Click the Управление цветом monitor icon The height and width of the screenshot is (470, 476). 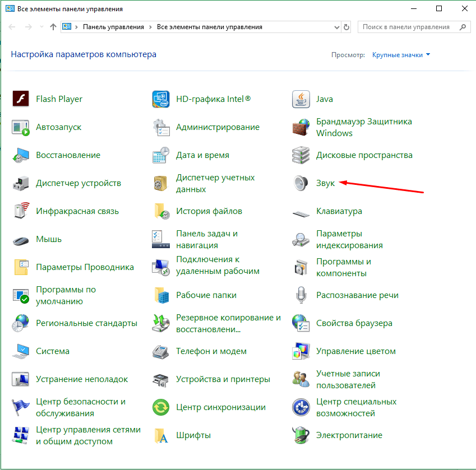point(301,351)
